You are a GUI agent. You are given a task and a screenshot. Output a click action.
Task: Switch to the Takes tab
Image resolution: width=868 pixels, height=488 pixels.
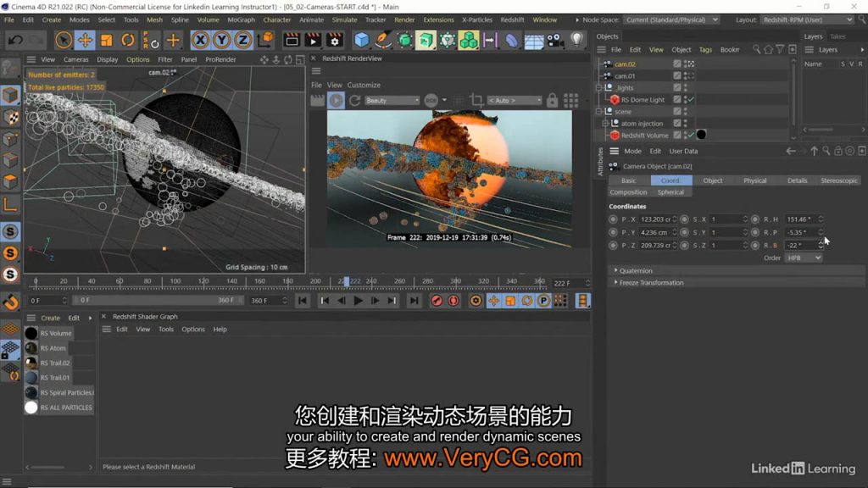click(837, 36)
